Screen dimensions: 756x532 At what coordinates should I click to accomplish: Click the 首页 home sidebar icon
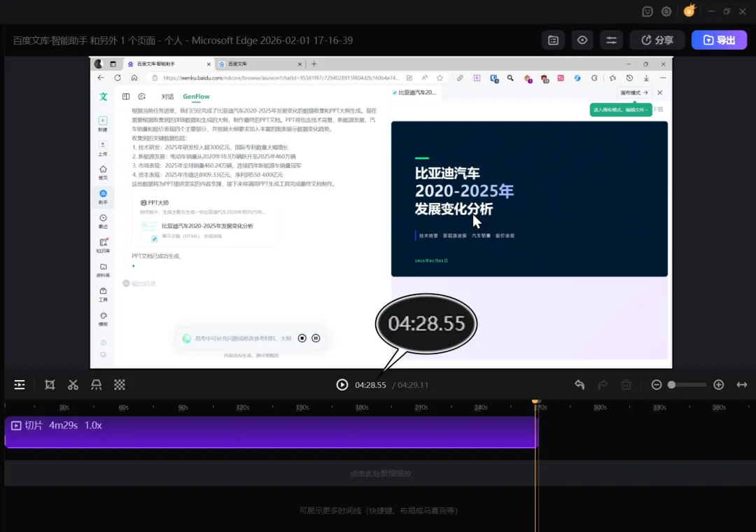[x=103, y=172]
